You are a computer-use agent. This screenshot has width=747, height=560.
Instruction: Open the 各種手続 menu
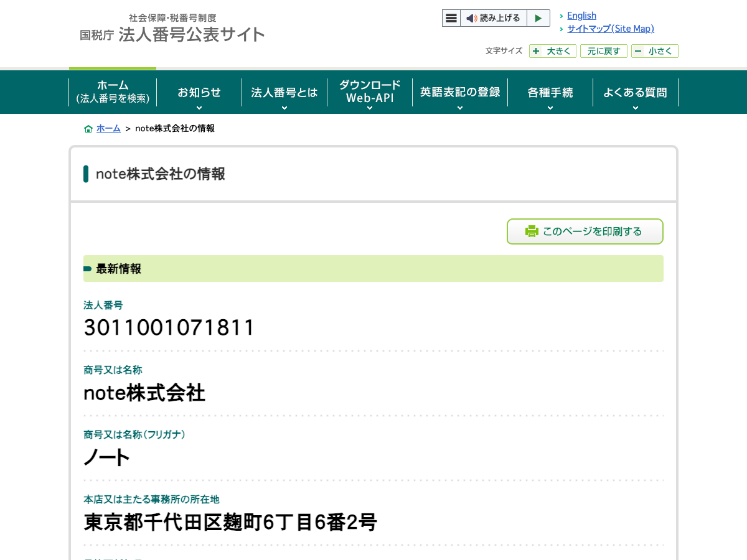(x=550, y=92)
